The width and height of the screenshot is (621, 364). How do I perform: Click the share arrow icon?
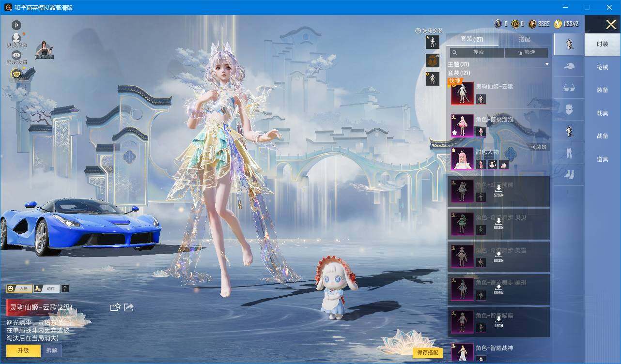(x=129, y=307)
